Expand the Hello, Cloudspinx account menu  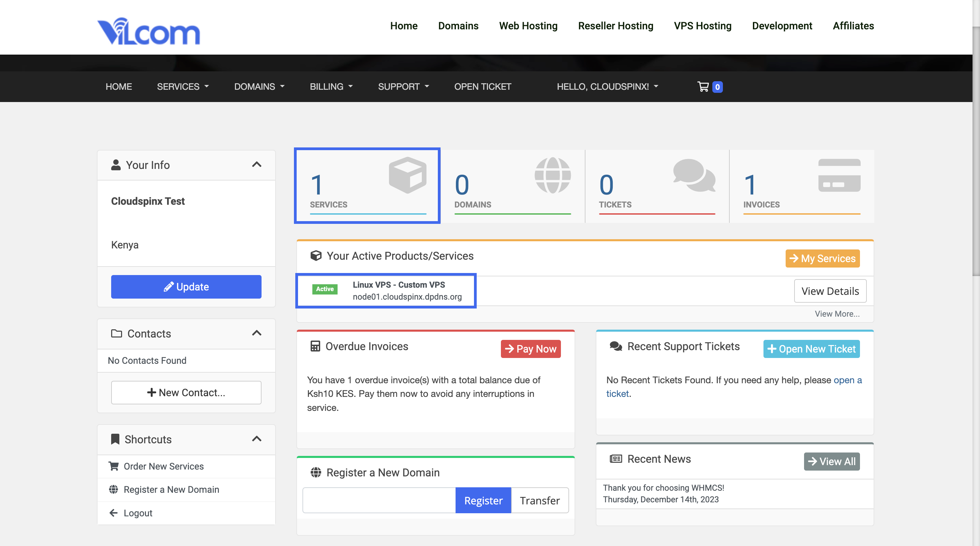(607, 87)
